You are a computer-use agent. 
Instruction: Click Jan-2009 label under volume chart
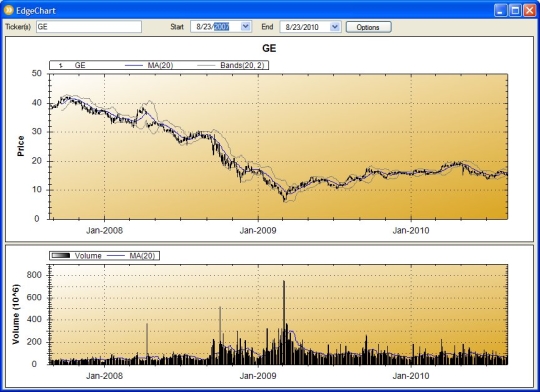click(x=258, y=375)
